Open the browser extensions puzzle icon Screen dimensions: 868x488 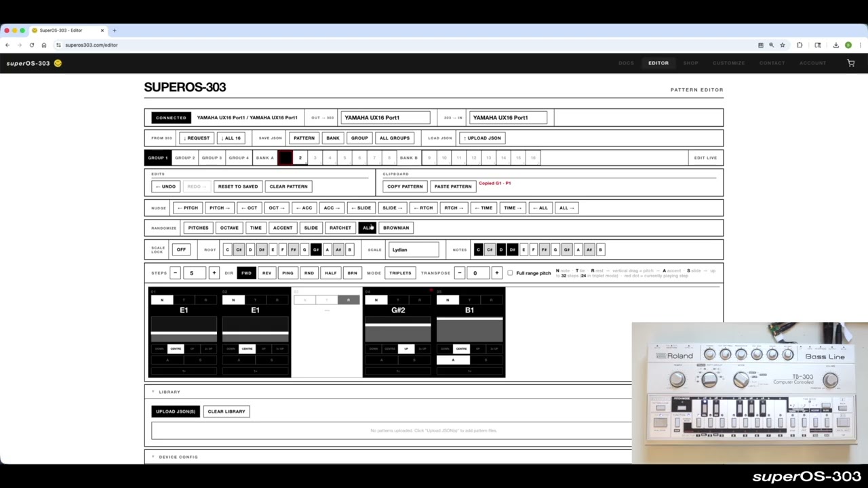(800, 45)
